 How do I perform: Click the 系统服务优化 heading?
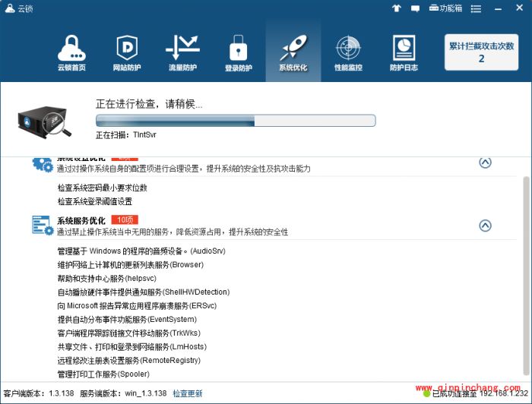coord(81,221)
